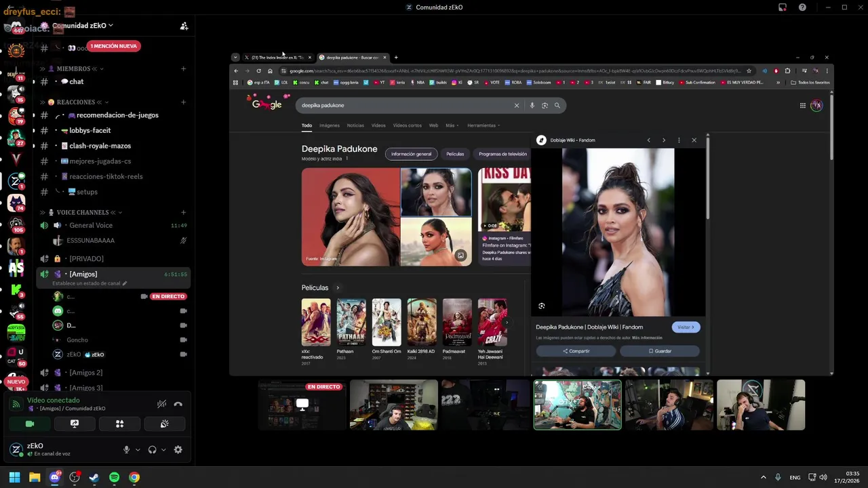Click the Google search input field
The width and height of the screenshot is (868, 488).
(x=403, y=105)
